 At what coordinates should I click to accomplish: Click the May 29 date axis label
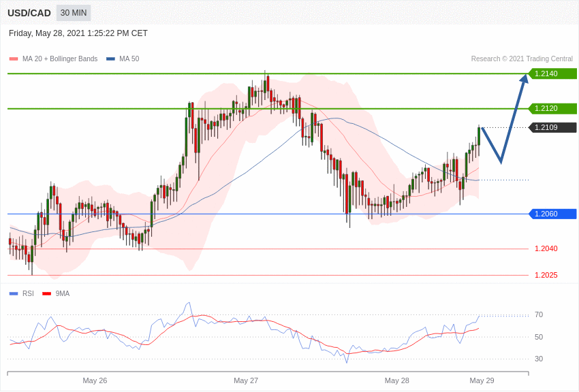[x=482, y=380]
